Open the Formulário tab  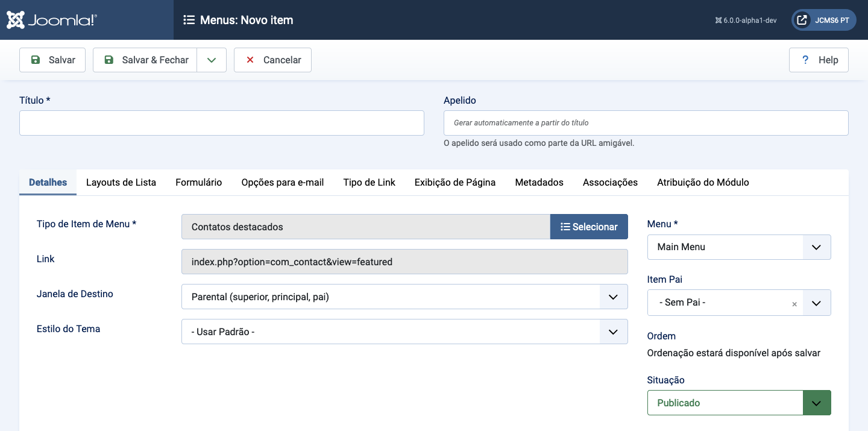pyautogui.click(x=199, y=182)
